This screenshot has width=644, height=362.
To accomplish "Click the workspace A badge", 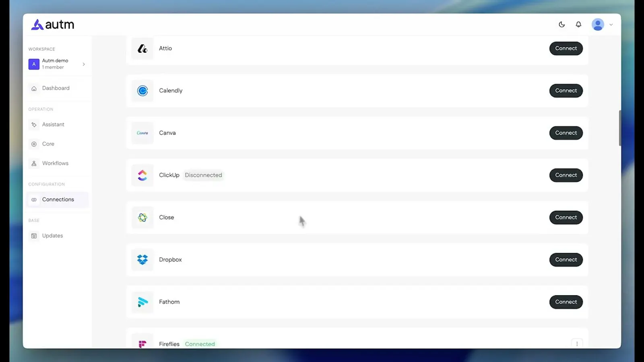I will (34, 64).
